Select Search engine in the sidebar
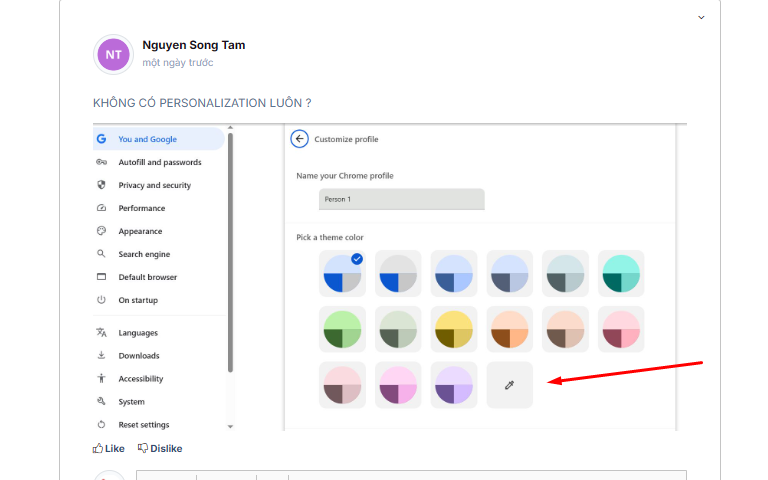 tap(144, 254)
